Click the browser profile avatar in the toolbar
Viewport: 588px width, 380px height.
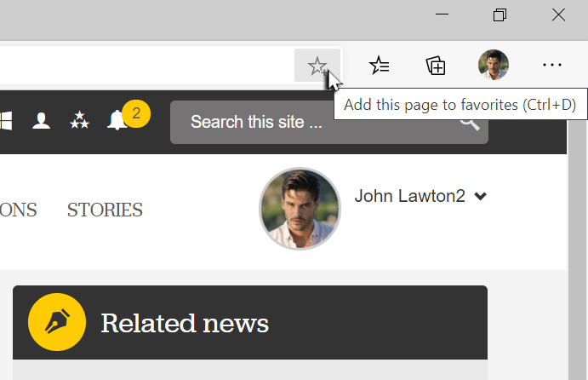(494, 66)
